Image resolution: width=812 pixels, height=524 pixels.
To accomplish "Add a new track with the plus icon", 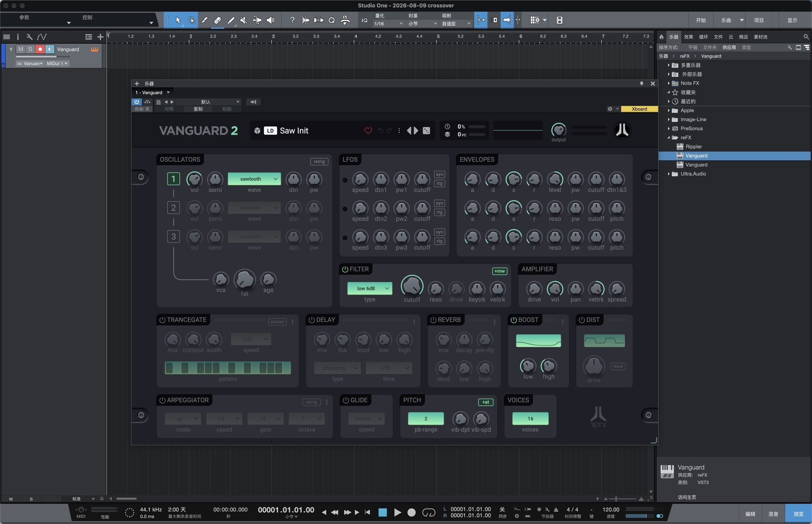I will pos(100,37).
